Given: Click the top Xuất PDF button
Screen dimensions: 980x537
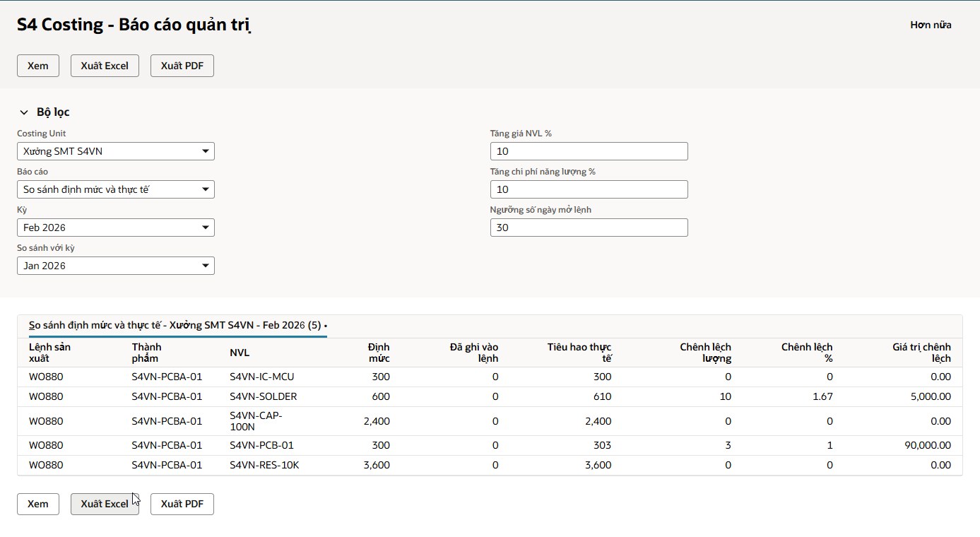Looking at the screenshot, I should 182,66.
